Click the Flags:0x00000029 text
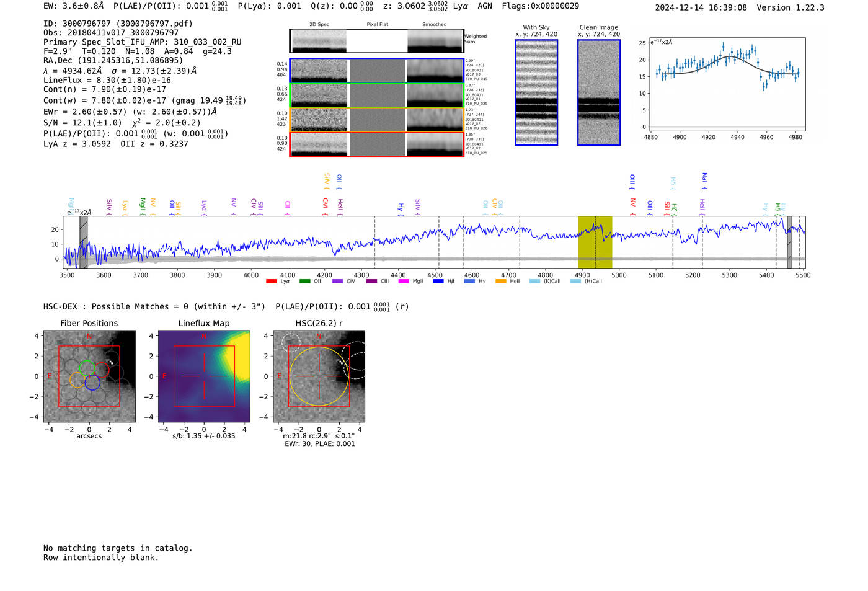 pyautogui.click(x=541, y=6)
